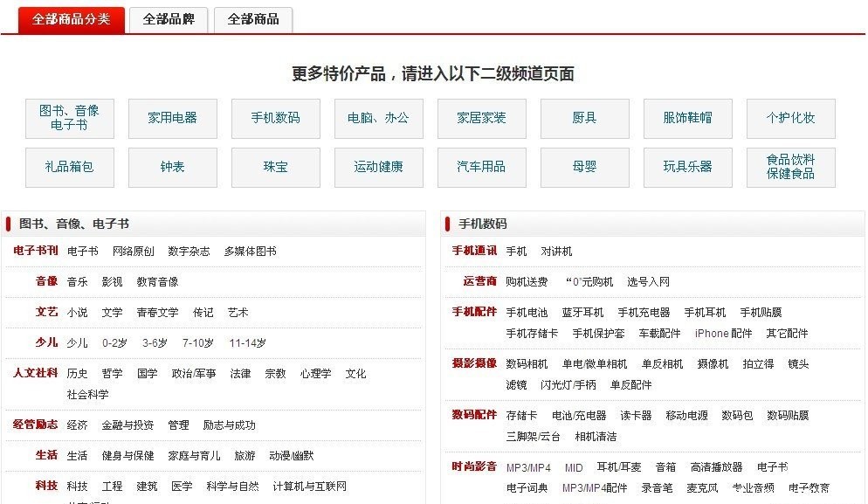This screenshot has width=868, height=504.
Task: Click the 教育音像 link
Action: 157,282
